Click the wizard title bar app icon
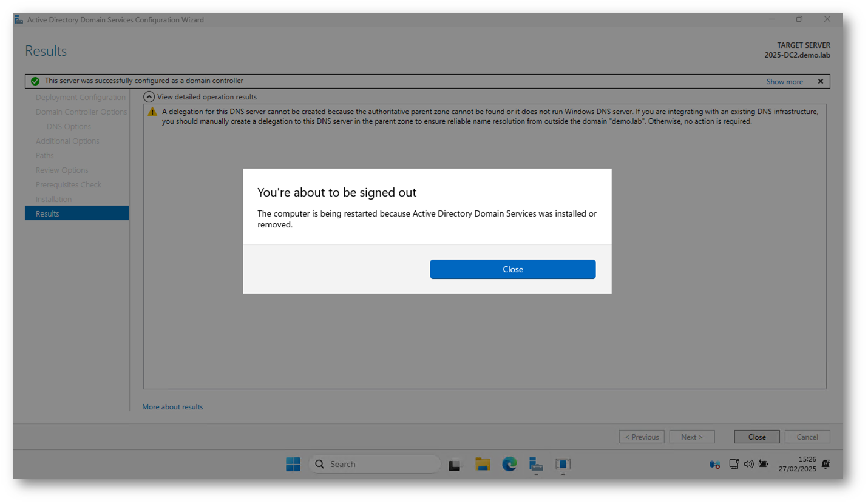The height and width of the screenshot is (504, 868). 19,19
